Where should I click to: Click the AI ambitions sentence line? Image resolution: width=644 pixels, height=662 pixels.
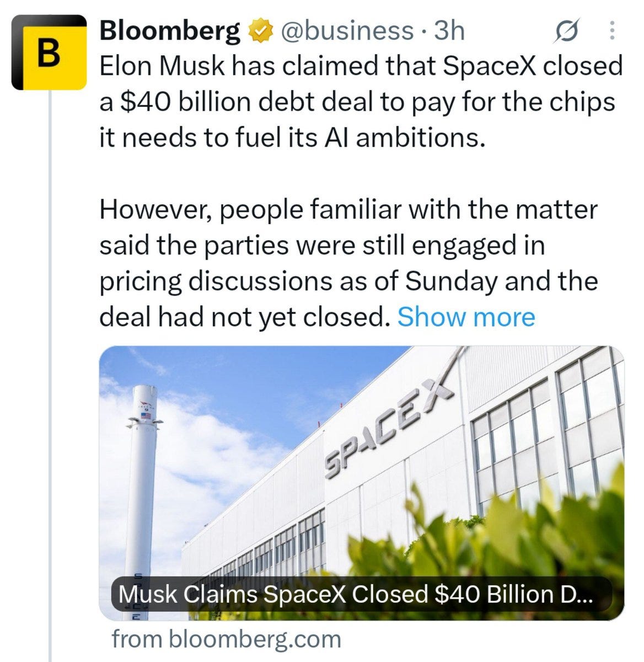[x=292, y=138]
